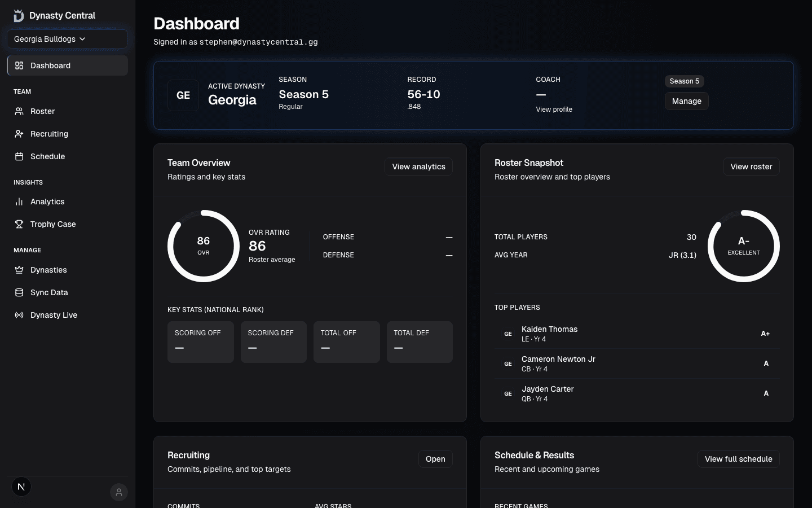Click the Sync Data database icon
This screenshot has width=812, height=508.
[x=19, y=292]
